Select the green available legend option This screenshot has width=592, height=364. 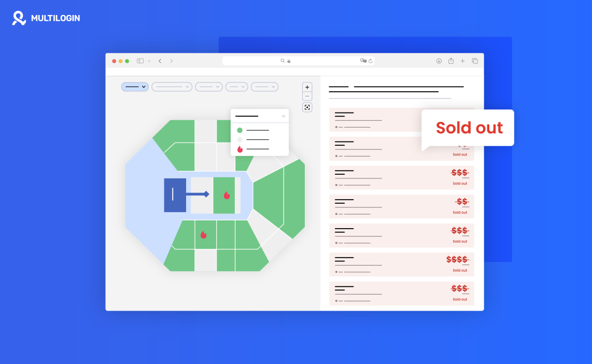pyautogui.click(x=253, y=130)
